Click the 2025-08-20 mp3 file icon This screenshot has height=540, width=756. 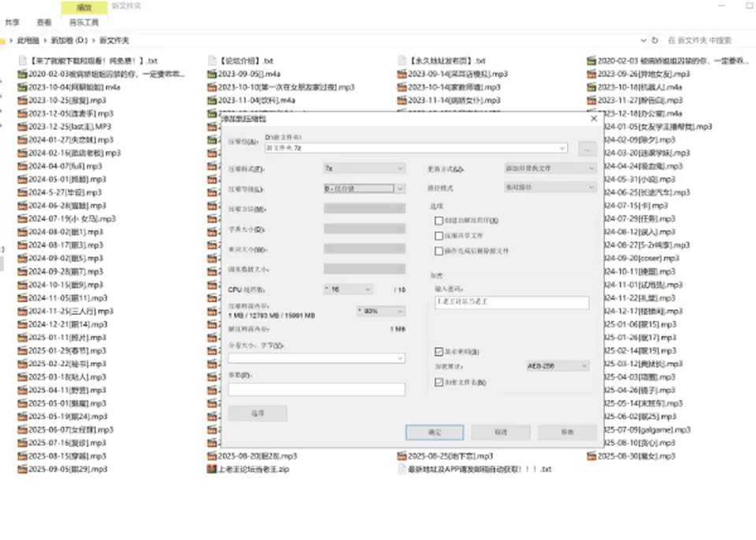coord(212,456)
